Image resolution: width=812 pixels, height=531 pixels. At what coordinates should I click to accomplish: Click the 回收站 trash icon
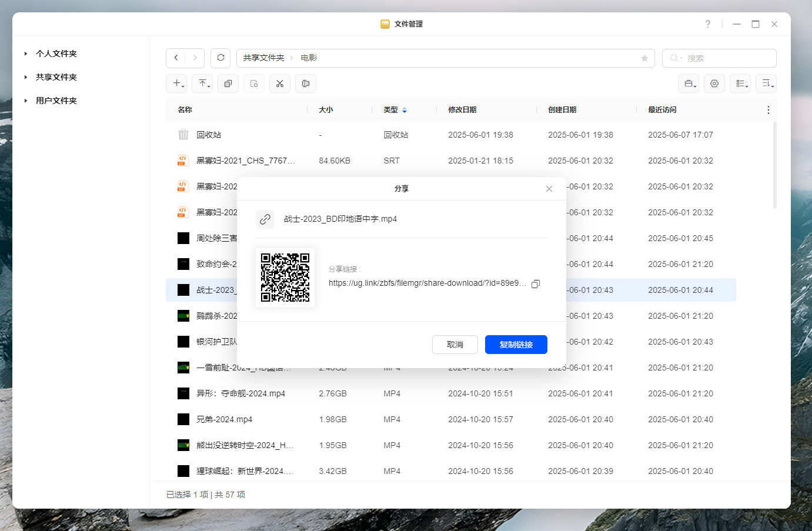click(183, 135)
